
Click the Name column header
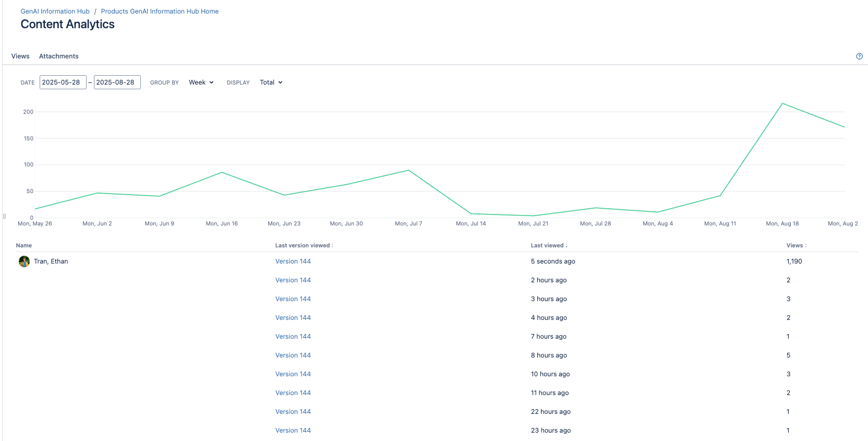[24, 245]
